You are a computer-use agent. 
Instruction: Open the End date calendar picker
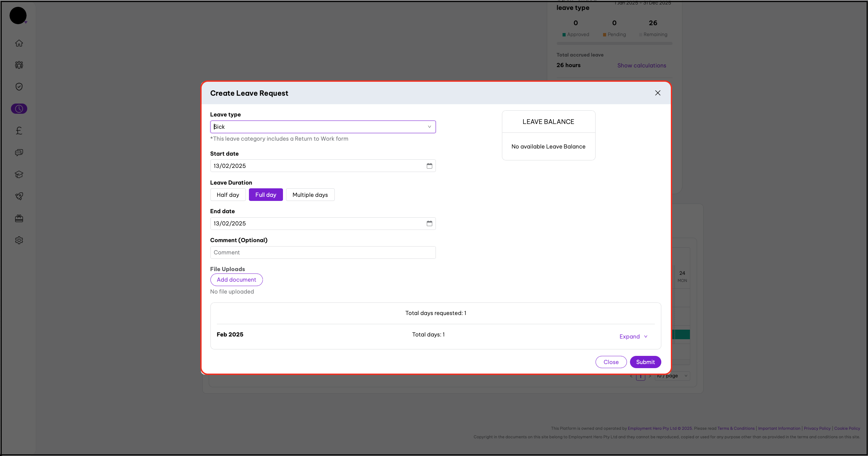pyautogui.click(x=429, y=223)
